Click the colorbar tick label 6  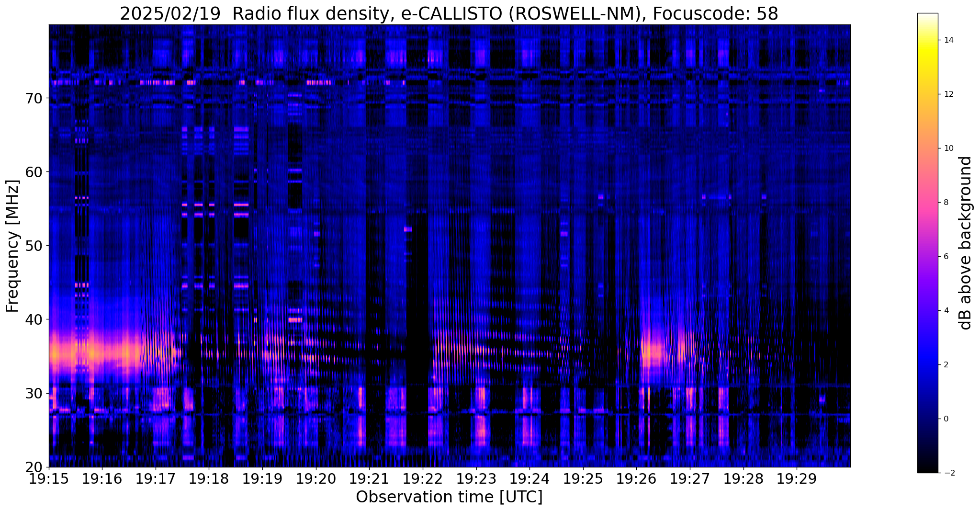pos(946,257)
